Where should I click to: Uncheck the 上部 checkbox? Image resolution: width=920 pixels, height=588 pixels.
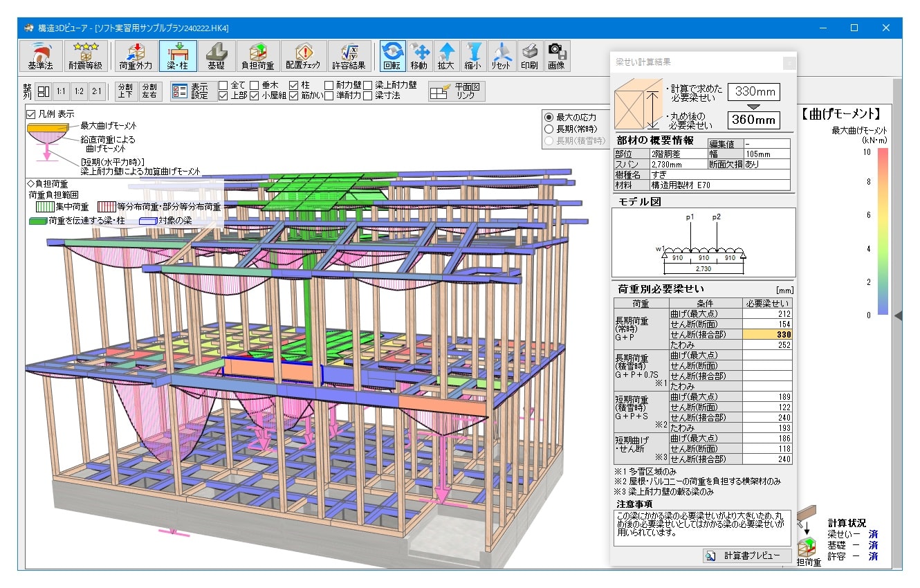click(x=223, y=96)
